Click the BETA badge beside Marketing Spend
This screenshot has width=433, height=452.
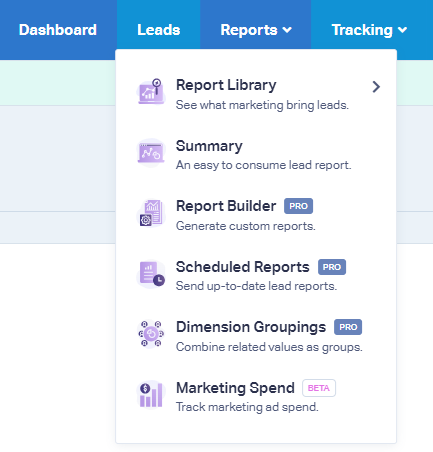pyautogui.click(x=319, y=388)
